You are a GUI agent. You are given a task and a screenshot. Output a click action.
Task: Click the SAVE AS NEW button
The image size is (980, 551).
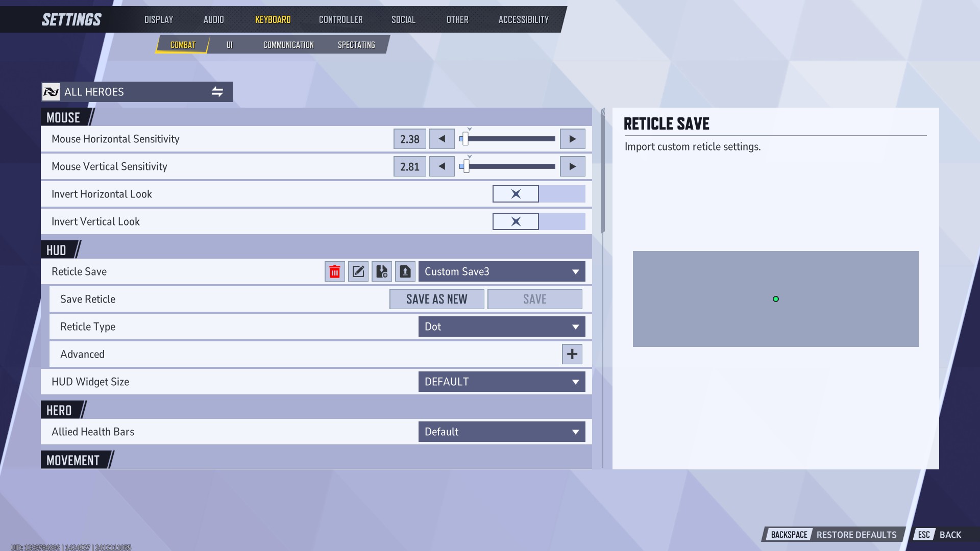436,298
